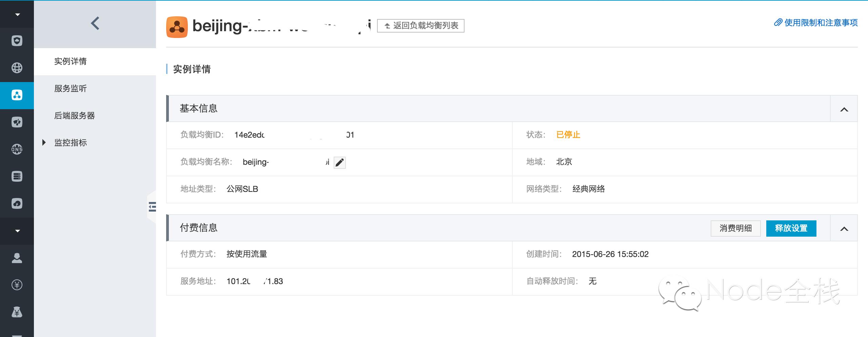
Task: Select the load balancer icon in sidebar
Action: pyautogui.click(x=17, y=95)
